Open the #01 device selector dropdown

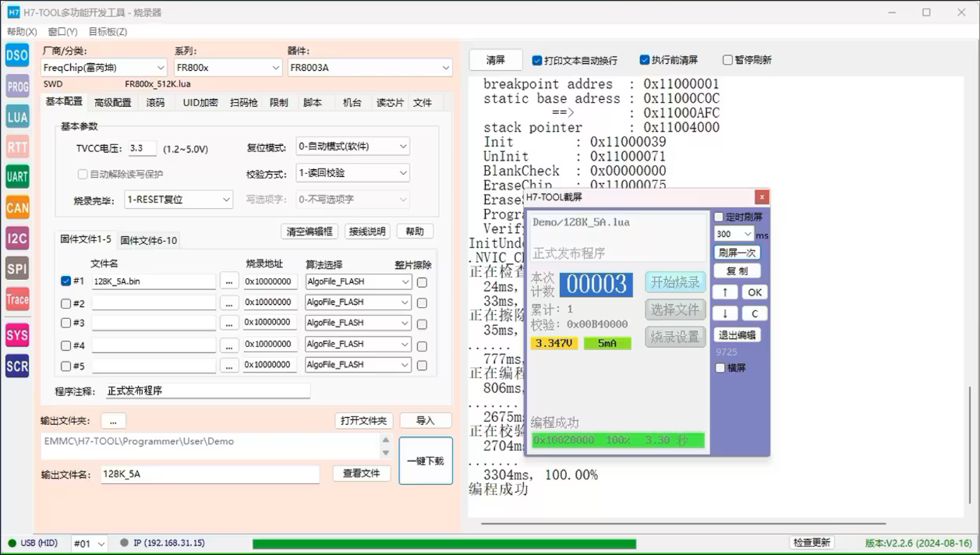click(89, 543)
